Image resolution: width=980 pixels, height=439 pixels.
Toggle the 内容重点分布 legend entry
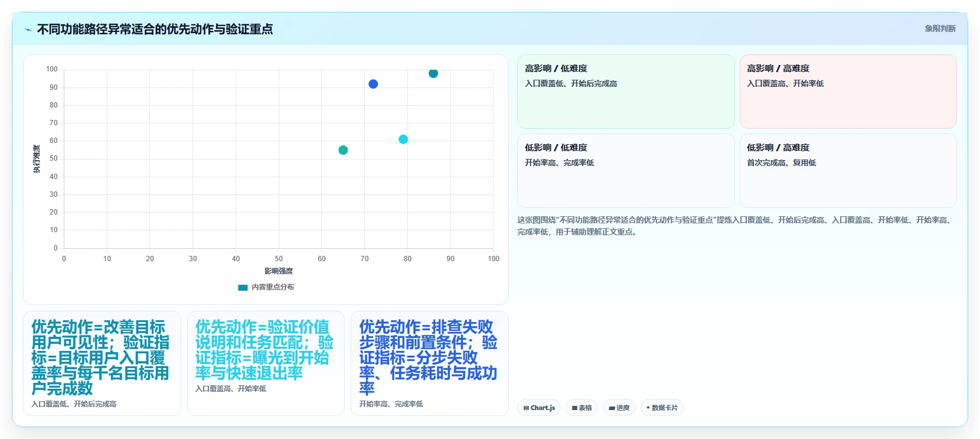tap(266, 287)
